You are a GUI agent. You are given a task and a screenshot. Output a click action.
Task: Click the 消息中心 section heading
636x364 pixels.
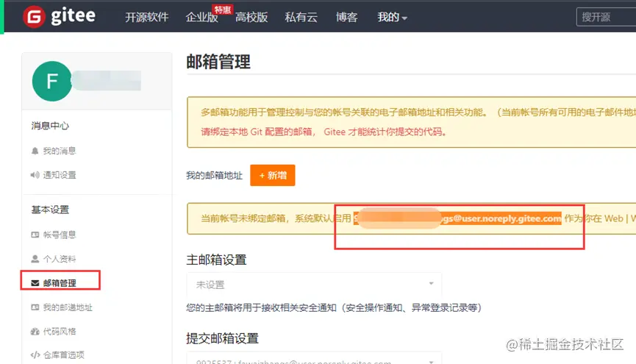point(50,126)
